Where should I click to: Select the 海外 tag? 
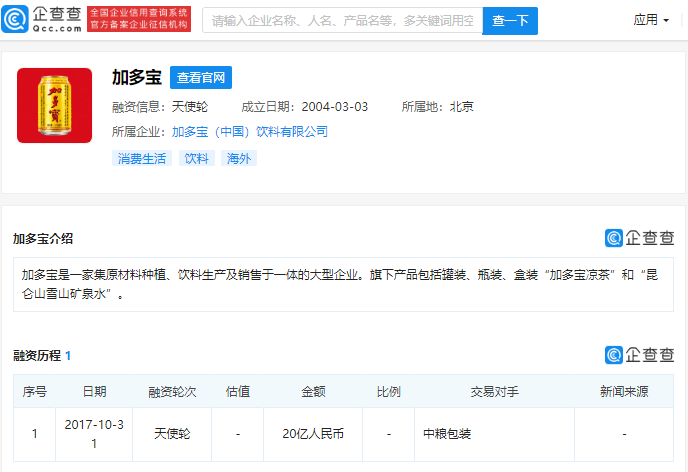pyautogui.click(x=239, y=158)
